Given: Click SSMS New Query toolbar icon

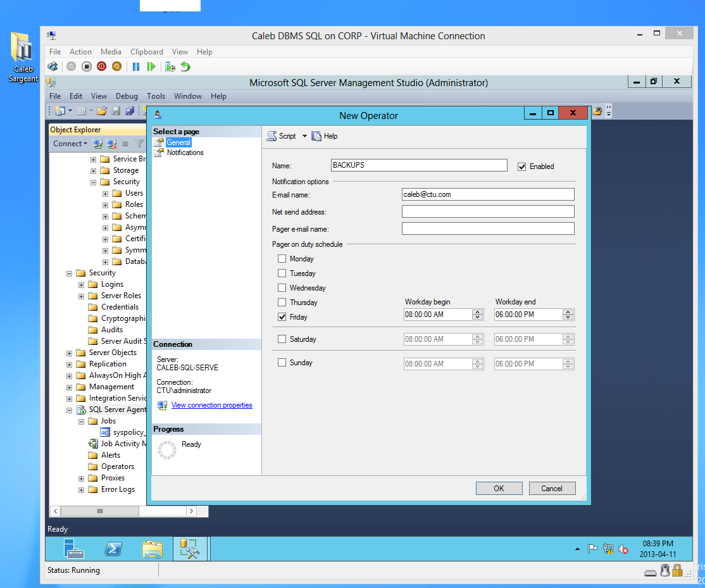Looking at the screenshot, I should tap(59, 111).
